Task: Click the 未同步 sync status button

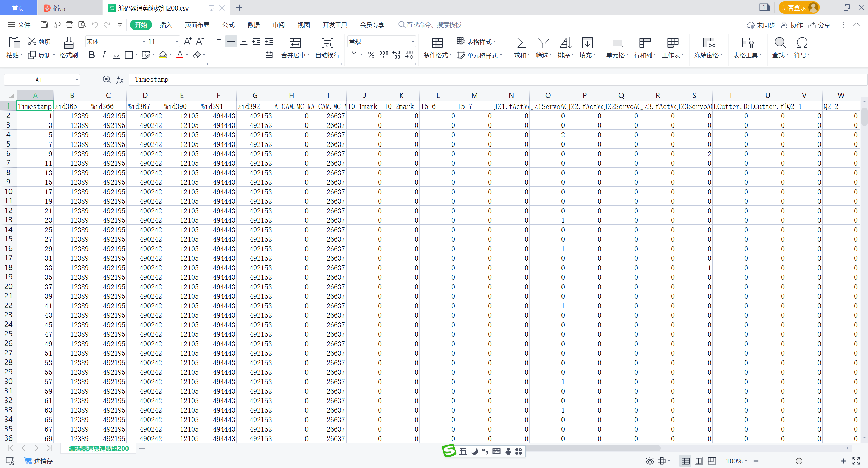Action: (x=761, y=25)
